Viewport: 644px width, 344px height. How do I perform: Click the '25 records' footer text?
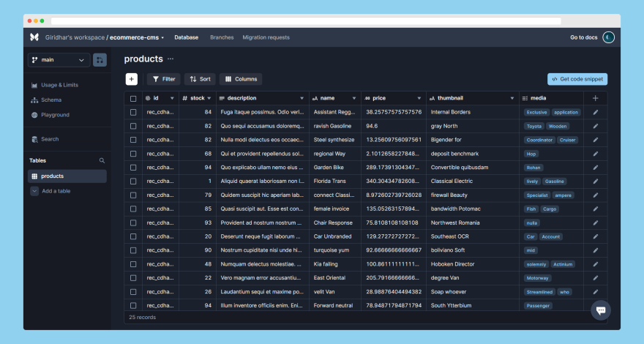(142, 318)
